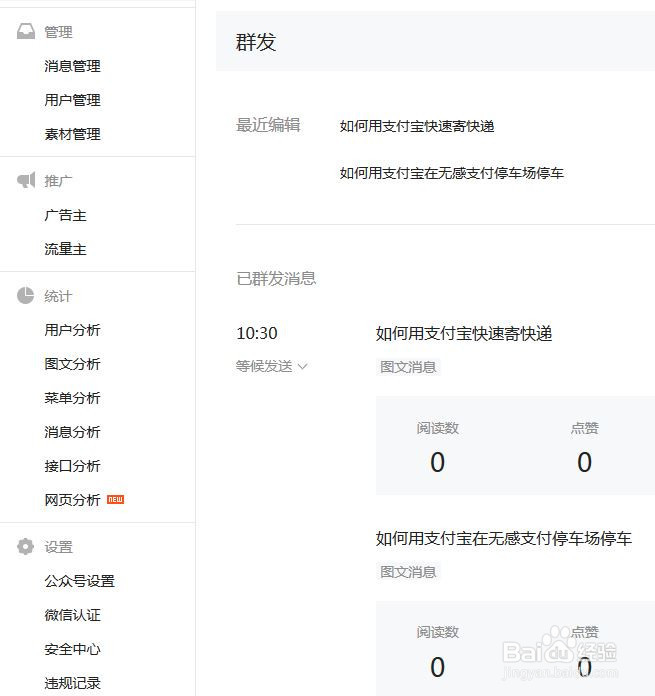Screen dimensions: 655x696
Task: Click the 设置 section label
Action: pos(58,547)
